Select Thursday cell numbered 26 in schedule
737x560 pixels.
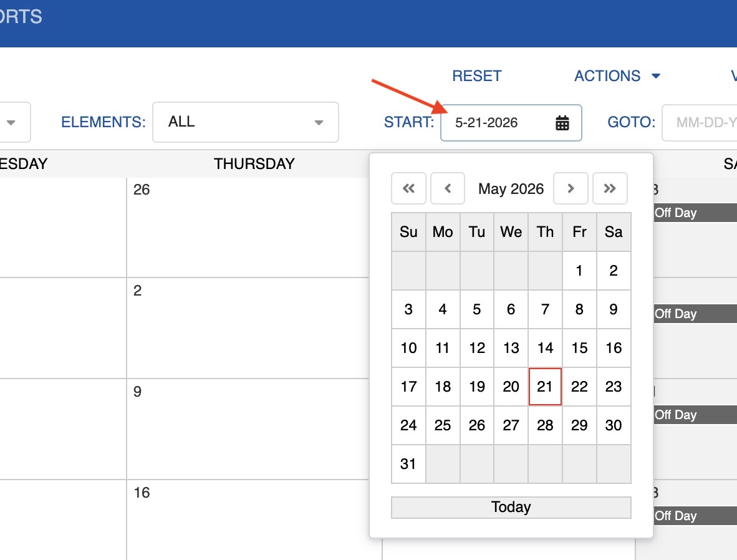[x=254, y=228]
